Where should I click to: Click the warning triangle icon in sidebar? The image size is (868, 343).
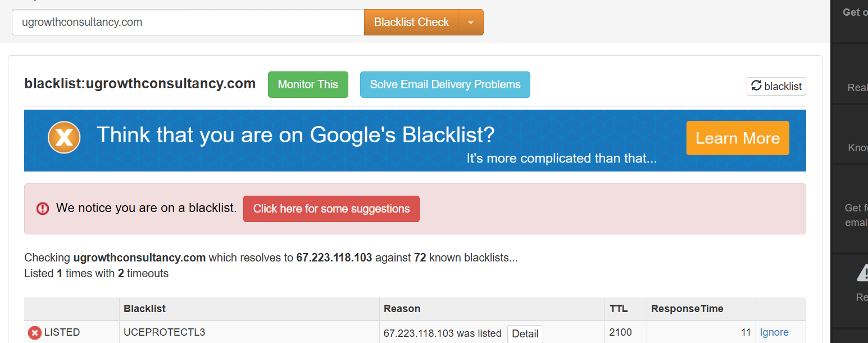[862, 273]
